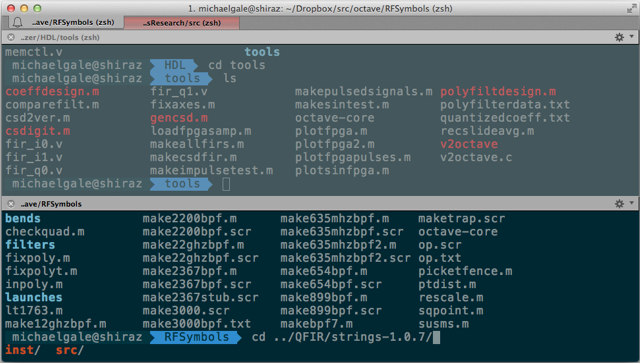Click the yellow minimize window button
Image resolution: width=640 pixels, height=363 pixels.
pyautogui.click(x=24, y=8)
